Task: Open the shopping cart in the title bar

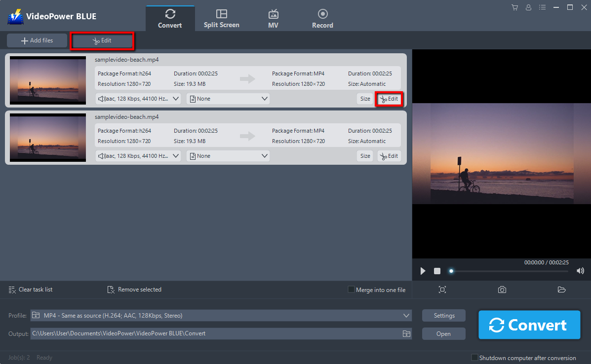Action: pos(514,7)
